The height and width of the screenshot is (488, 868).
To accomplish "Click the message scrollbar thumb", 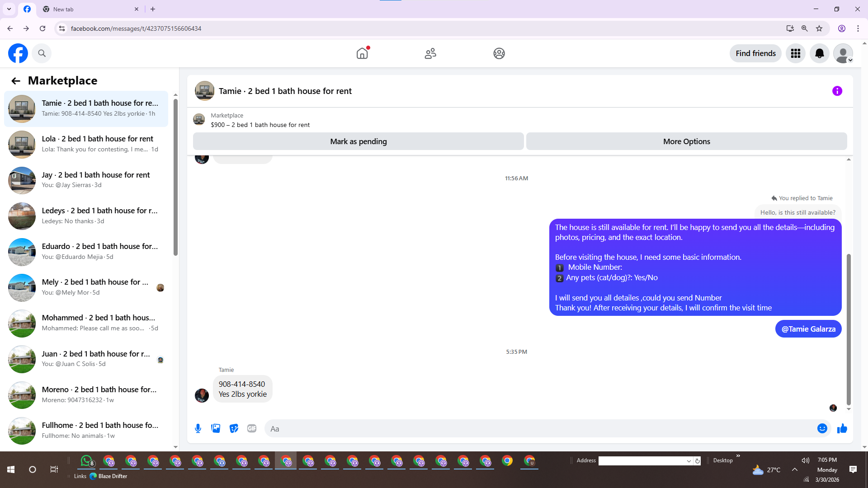I will pos(849,330).
